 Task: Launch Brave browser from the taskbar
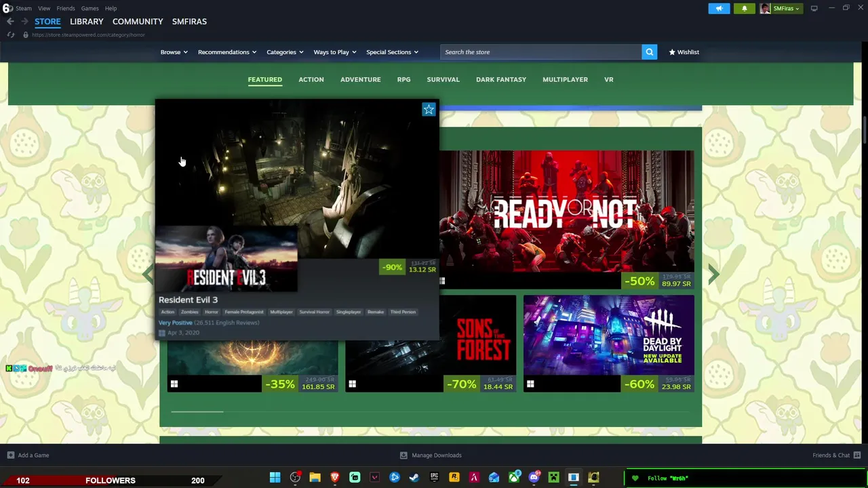[x=334, y=478]
